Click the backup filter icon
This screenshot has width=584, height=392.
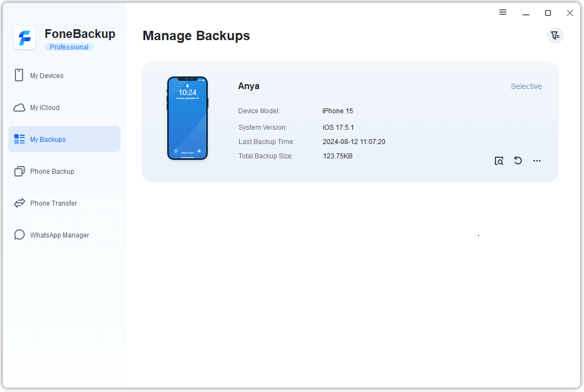tap(555, 36)
